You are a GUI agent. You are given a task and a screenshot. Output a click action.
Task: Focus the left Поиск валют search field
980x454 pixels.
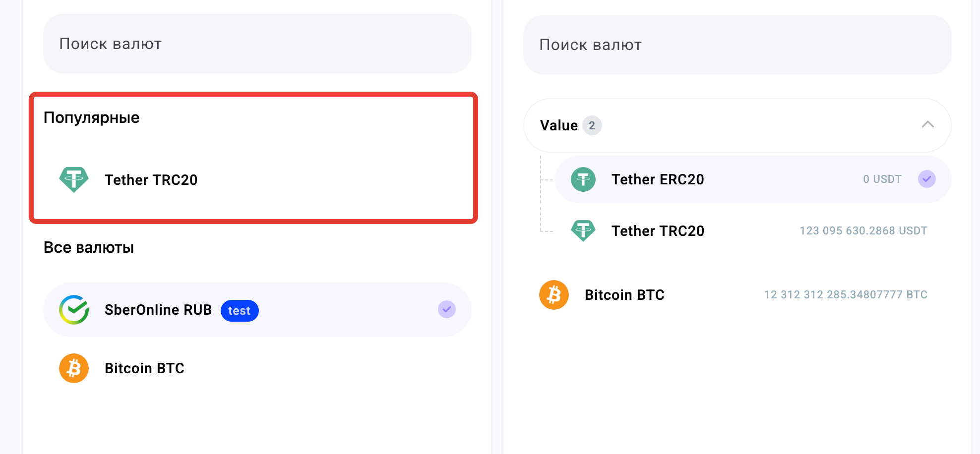coord(257,44)
